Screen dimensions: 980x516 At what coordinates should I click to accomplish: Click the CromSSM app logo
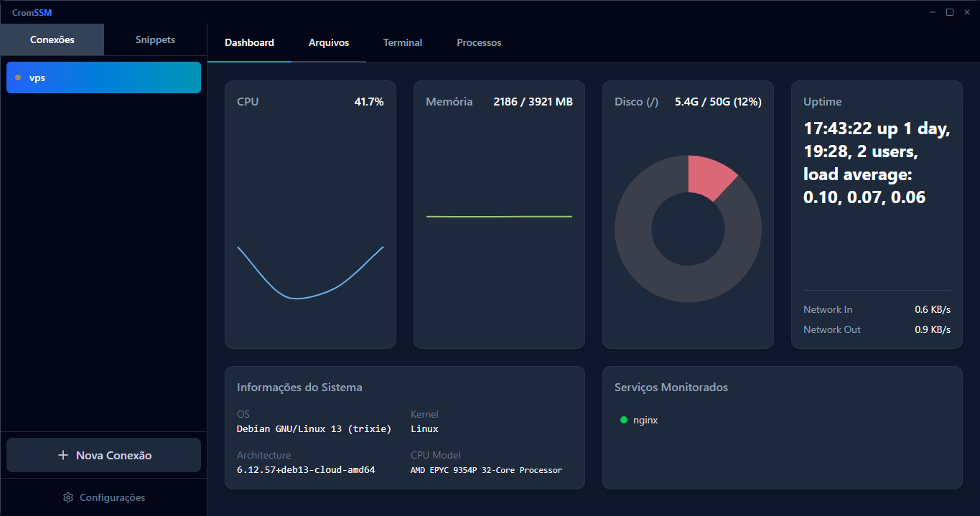(x=32, y=12)
